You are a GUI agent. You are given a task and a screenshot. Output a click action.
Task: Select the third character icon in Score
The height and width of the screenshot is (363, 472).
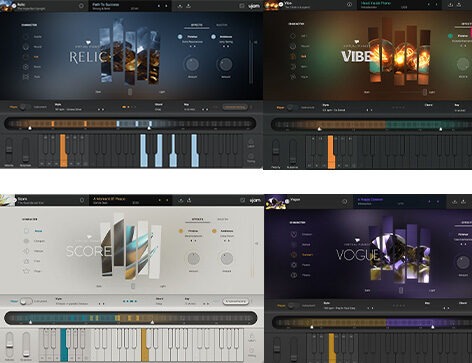[x=26, y=251]
